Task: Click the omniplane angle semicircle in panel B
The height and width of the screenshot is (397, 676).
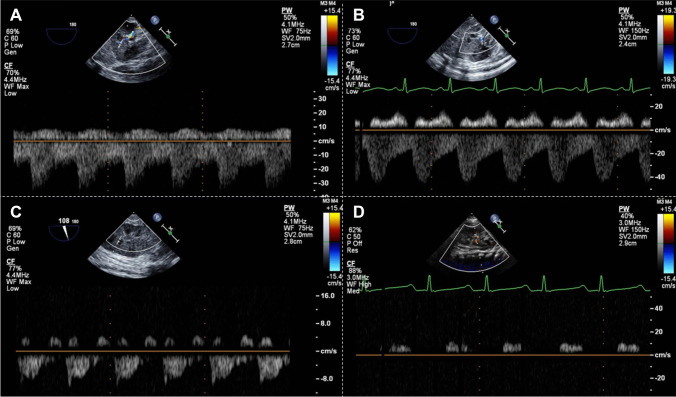Action: tap(402, 35)
